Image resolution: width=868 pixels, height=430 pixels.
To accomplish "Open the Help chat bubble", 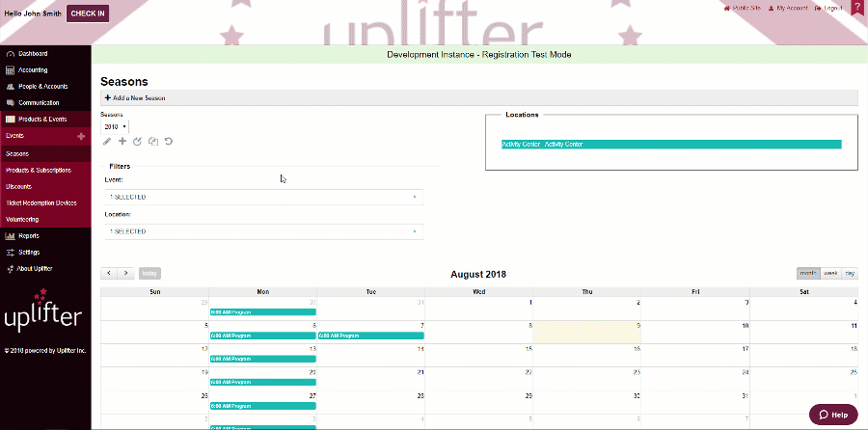I will pyautogui.click(x=832, y=415).
